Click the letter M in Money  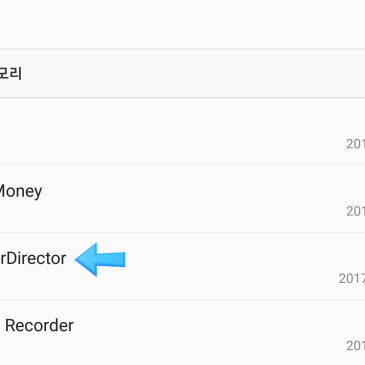point(3,191)
